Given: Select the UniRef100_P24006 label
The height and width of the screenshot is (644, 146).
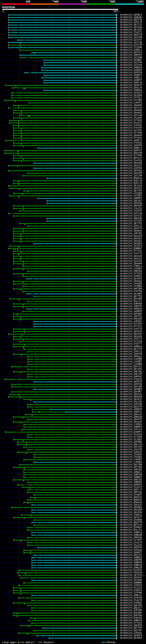Looking at the screenshot, I should 131,598.
